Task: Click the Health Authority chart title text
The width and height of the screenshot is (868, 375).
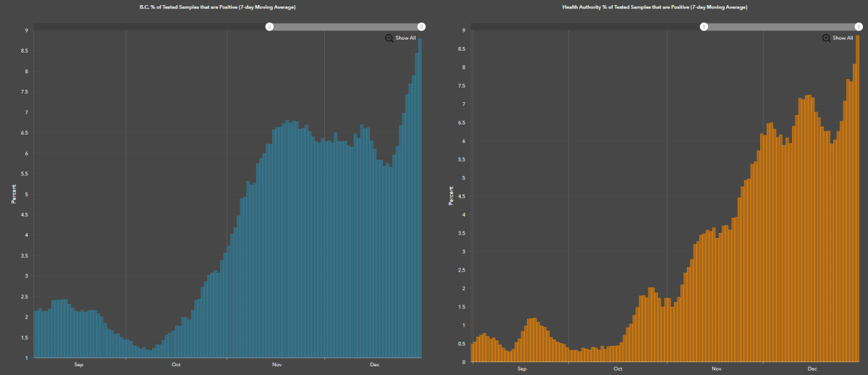Action: pyautogui.click(x=654, y=7)
